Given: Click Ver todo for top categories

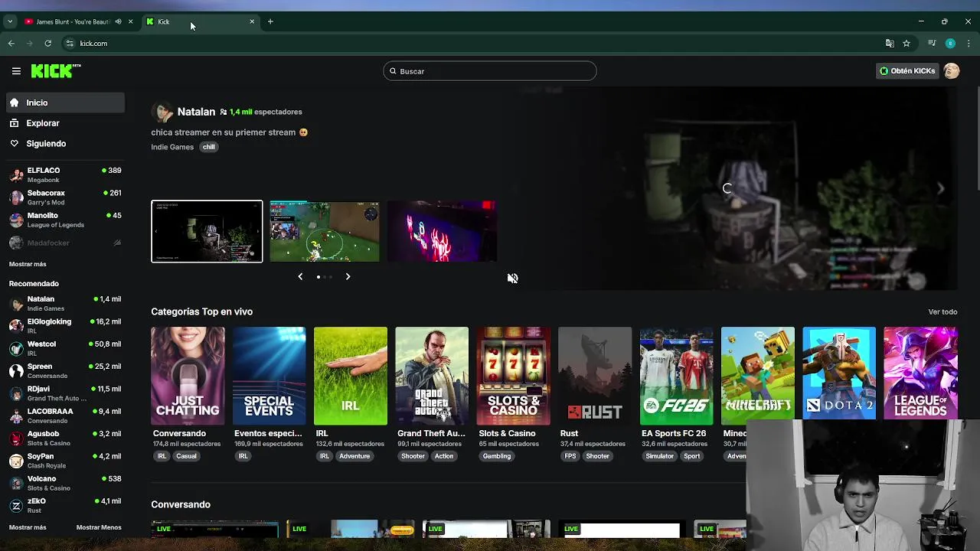Looking at the screenshot, I should pyautogui.click(x=942, y=312).
